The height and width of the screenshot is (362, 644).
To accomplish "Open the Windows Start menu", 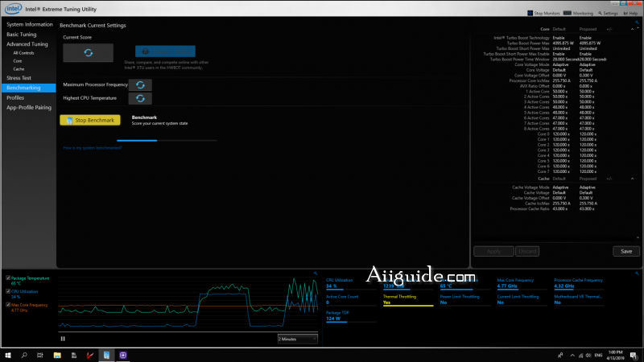I will [x=8, y=355].
